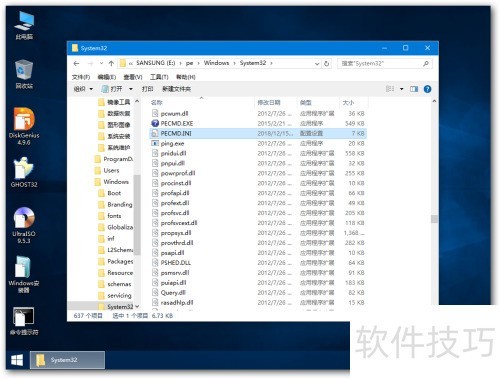Select Branding folder in tree
500x379 pixels.
click(x=119, y=205)
